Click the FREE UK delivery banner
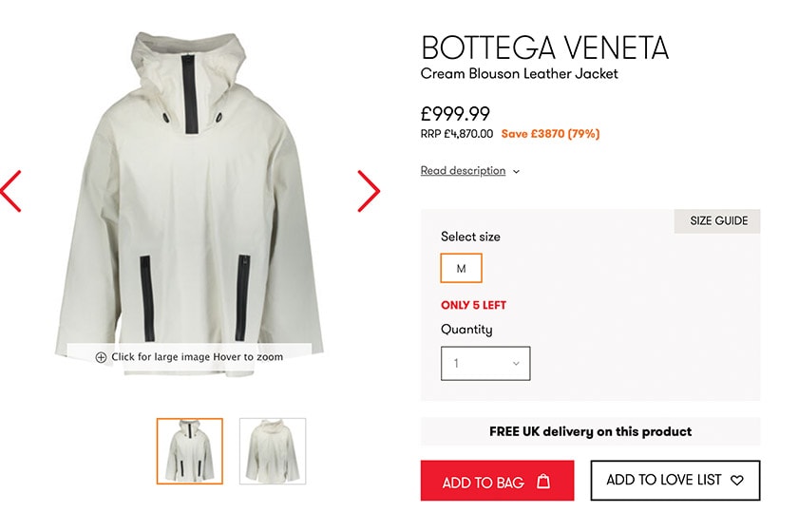 point(590,431)
